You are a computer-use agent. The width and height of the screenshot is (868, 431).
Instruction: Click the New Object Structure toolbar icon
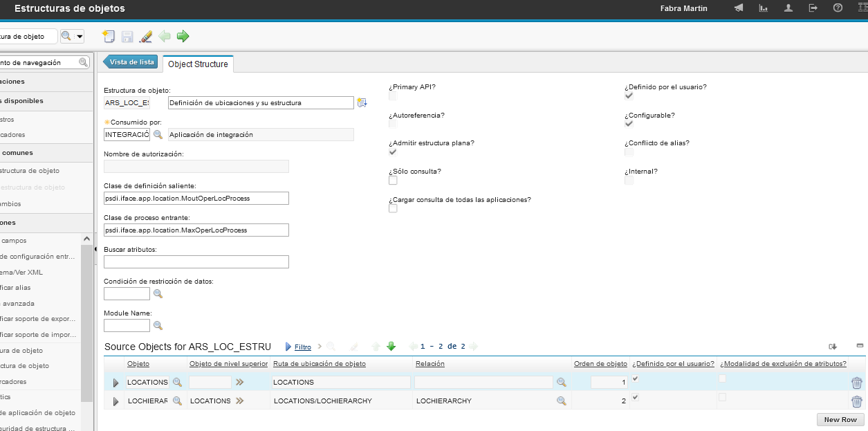tap(109, 37)
